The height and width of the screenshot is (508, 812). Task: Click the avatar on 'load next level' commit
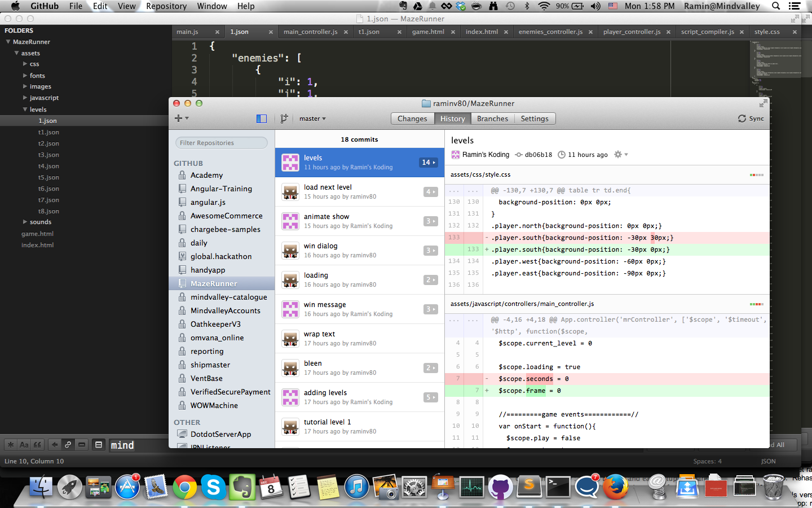pyautogui.click(x=290, y=192)
